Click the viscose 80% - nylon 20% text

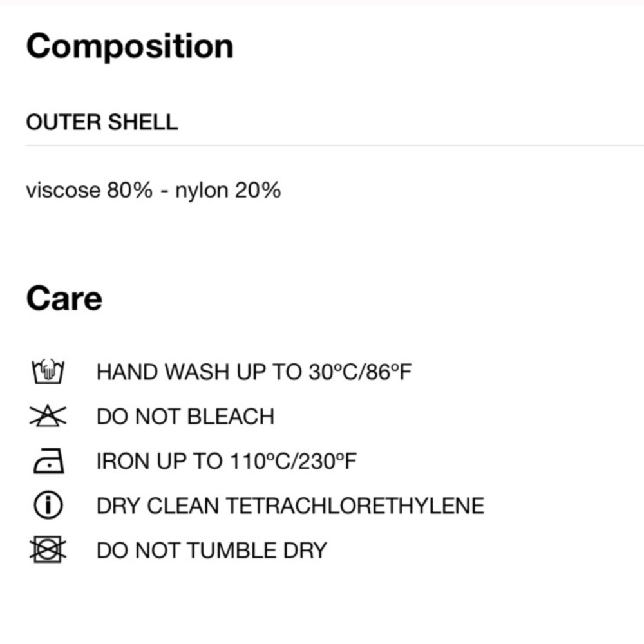(153, 191)
